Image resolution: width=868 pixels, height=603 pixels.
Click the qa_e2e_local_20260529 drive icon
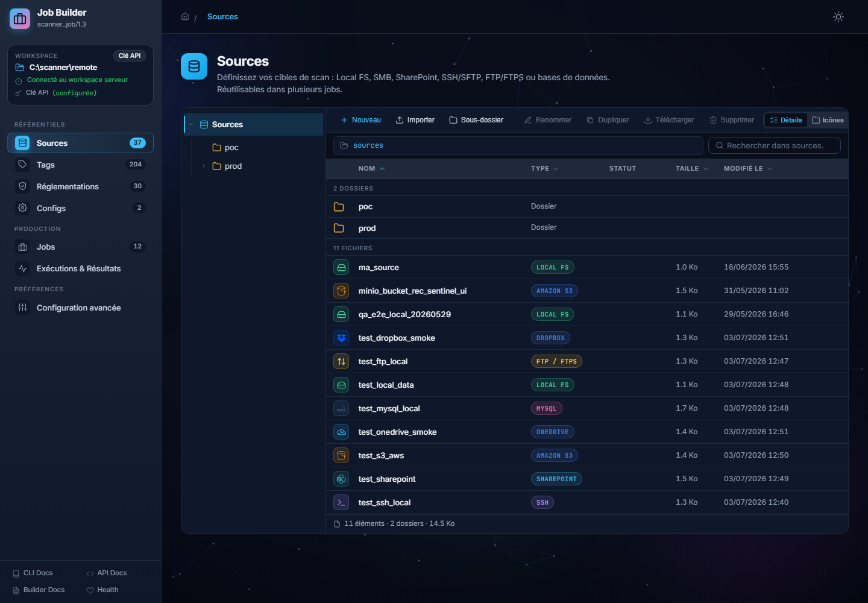(341, 314)
